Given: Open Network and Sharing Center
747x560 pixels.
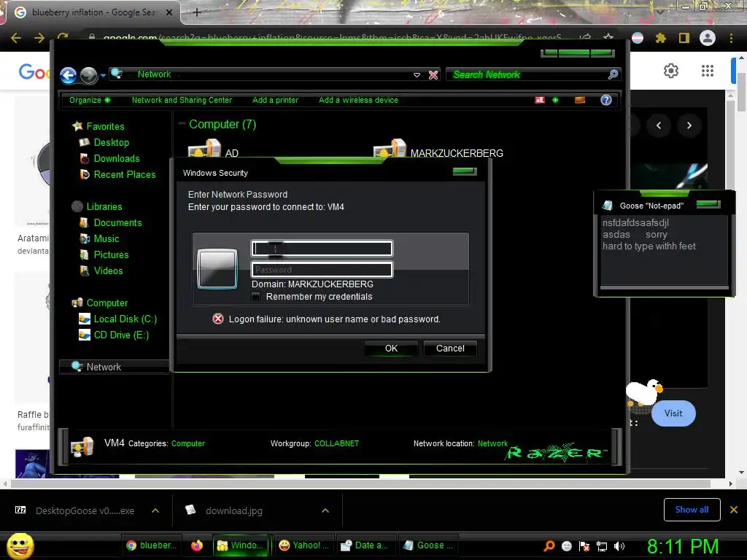Looking at the screenshot, I should tap(182, 100).
